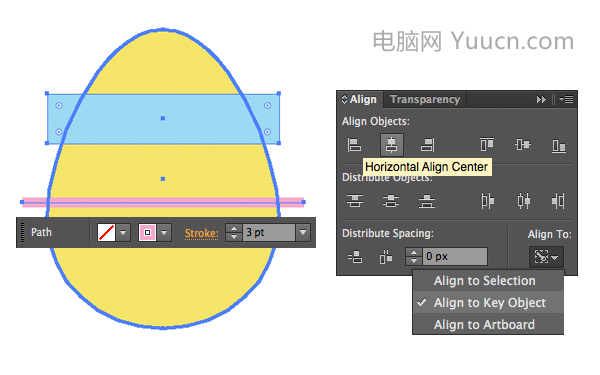This screenshot has height=375, width=600.
Task: Click Vertical Distribute Space icon
Action: tap(355, 257)
